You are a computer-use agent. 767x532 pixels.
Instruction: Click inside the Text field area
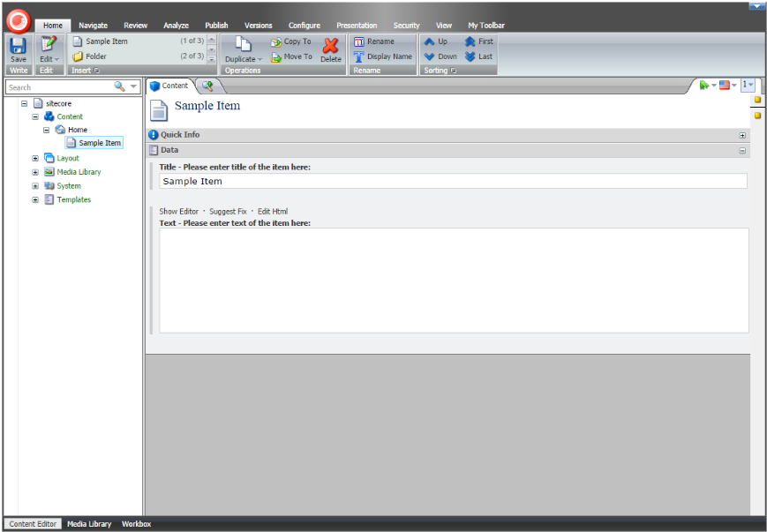(454, 281)
